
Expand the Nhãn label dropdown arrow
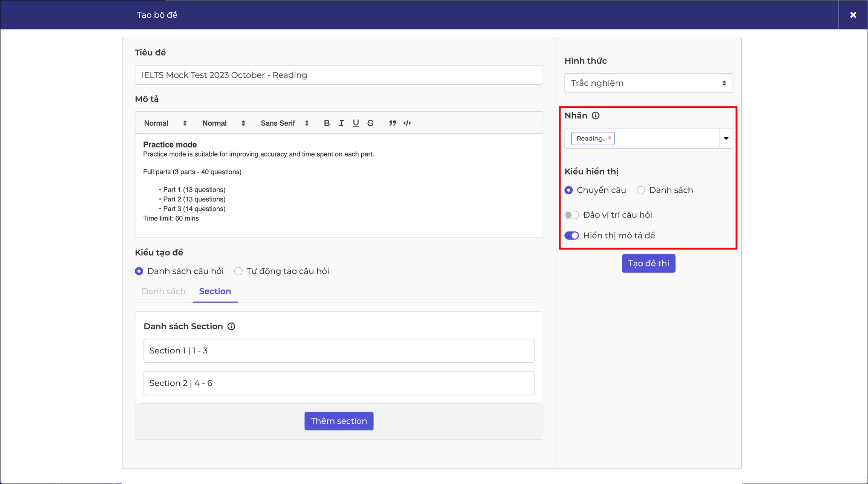[x=726, y=138]
